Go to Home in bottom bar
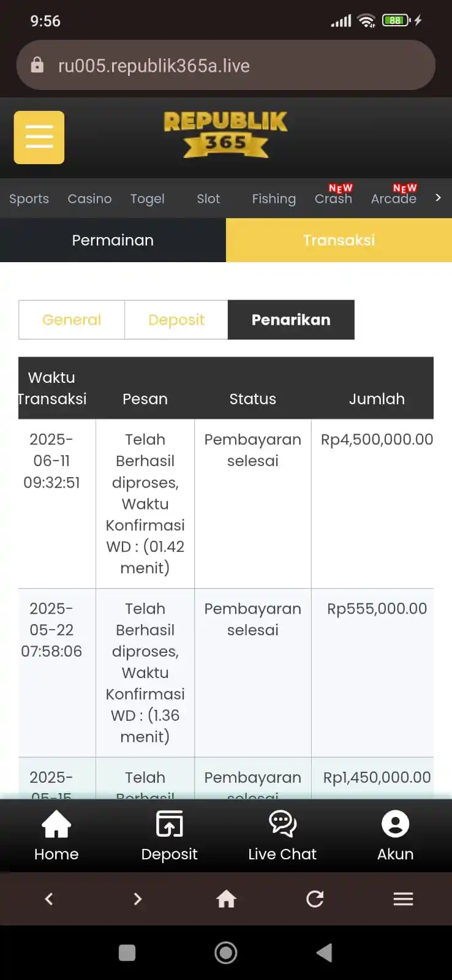The height and width of the screenshot is (980, 452). 56,836
